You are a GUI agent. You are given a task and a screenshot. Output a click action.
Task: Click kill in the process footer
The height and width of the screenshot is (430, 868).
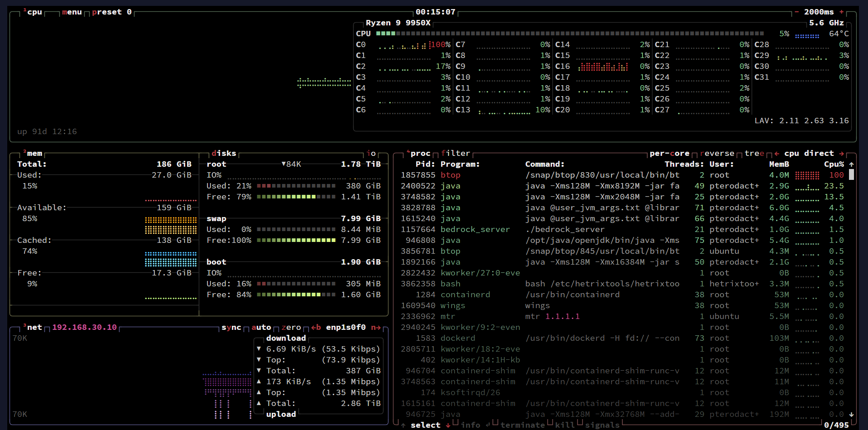pyautogui.click(x=565, y=425)
